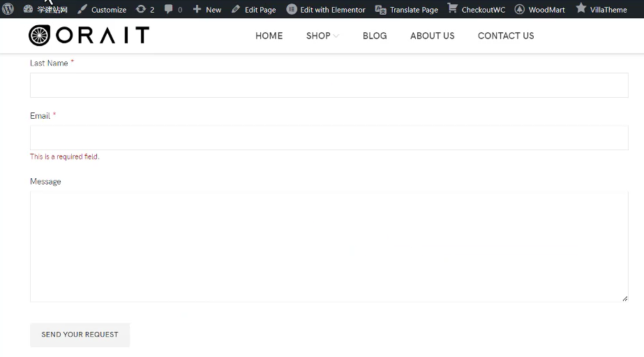This screenshot has width=644, height=357.
Task: Click the plus icon beside New
Action: (x=197, y=9)
